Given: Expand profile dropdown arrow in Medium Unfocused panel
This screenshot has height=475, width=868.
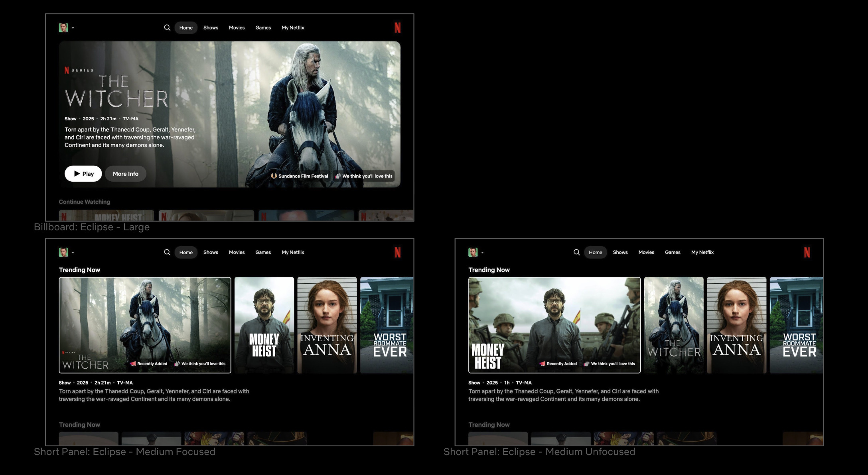Looking at the screenshot, I should 482,253.
